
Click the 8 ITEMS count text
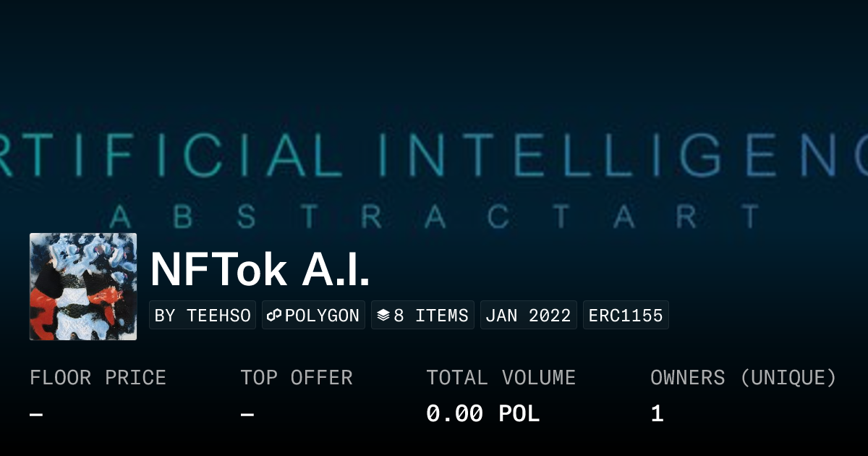(431, 316)
